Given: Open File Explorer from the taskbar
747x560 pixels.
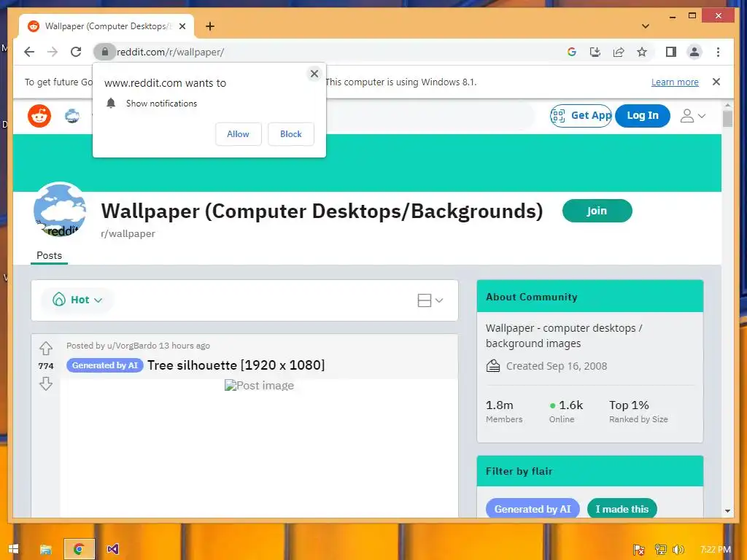Looking at the screenshot, I should [x=46, y=549].
